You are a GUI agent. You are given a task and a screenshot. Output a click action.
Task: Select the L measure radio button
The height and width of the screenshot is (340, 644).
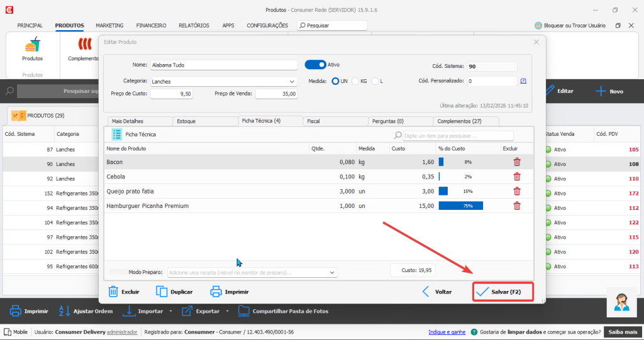375,81
